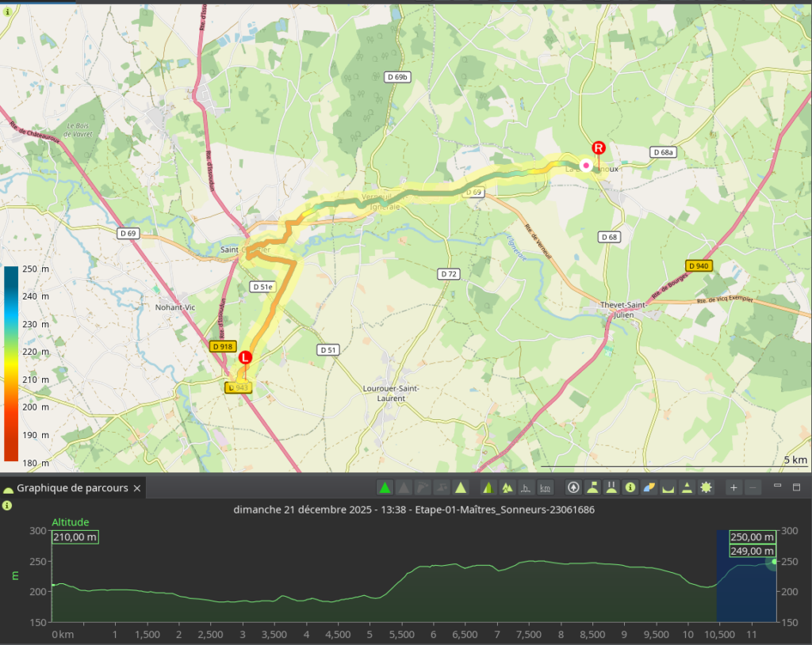Image resolution: width=812 pixels, height=645 pixels.
Task: Toggle the footprint pace graph icon
Action: 423,487
